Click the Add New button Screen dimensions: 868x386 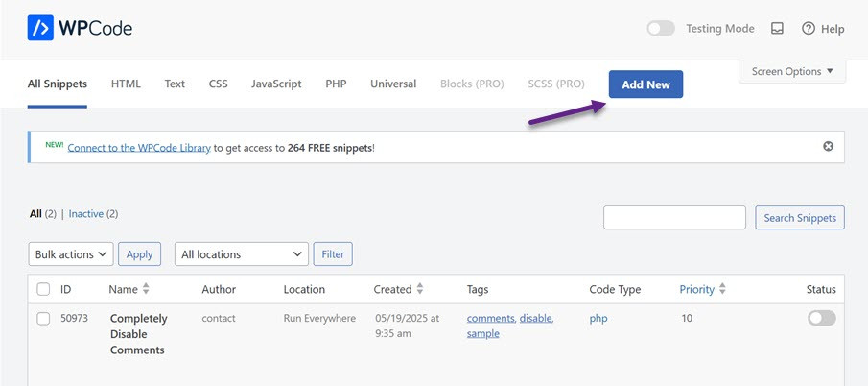click(645, 84)
